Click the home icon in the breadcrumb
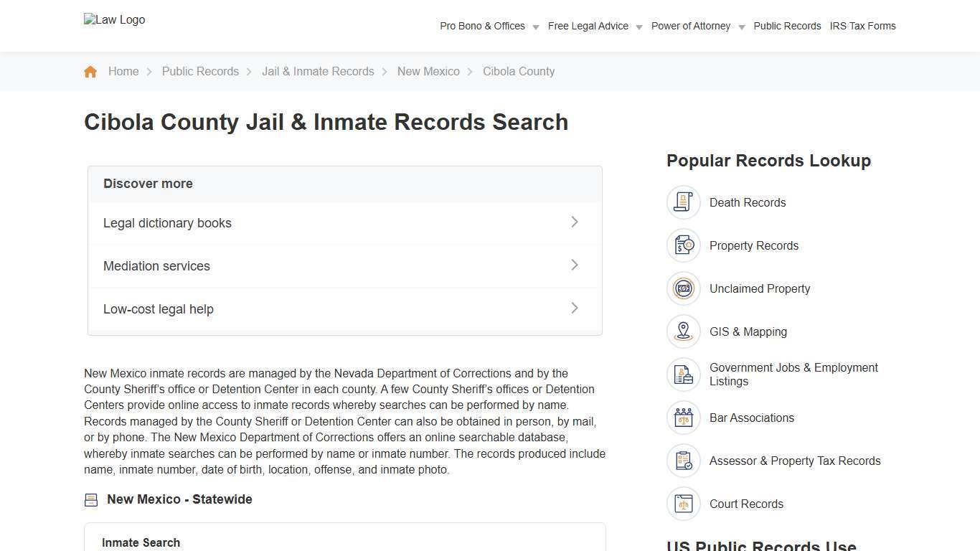980x551 pixels. tap(90, 71)
